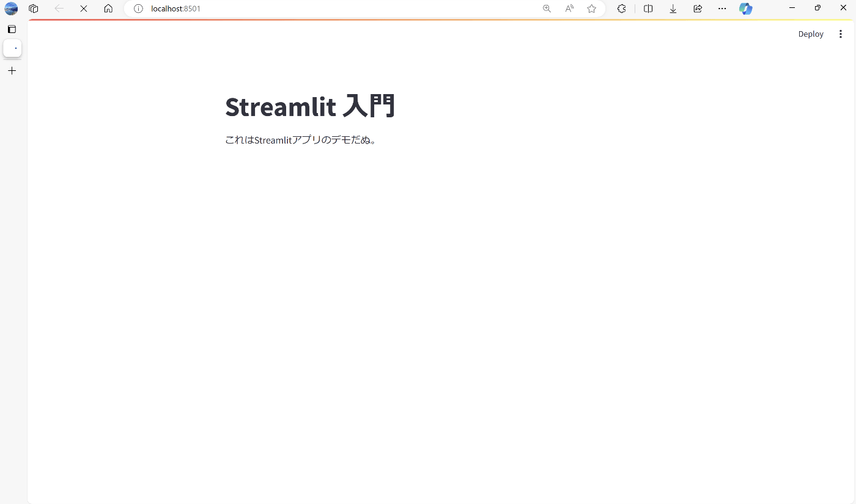Open the Edge profile avatar
This screenshot has width=856, height=504.
[x=11, y=9]
